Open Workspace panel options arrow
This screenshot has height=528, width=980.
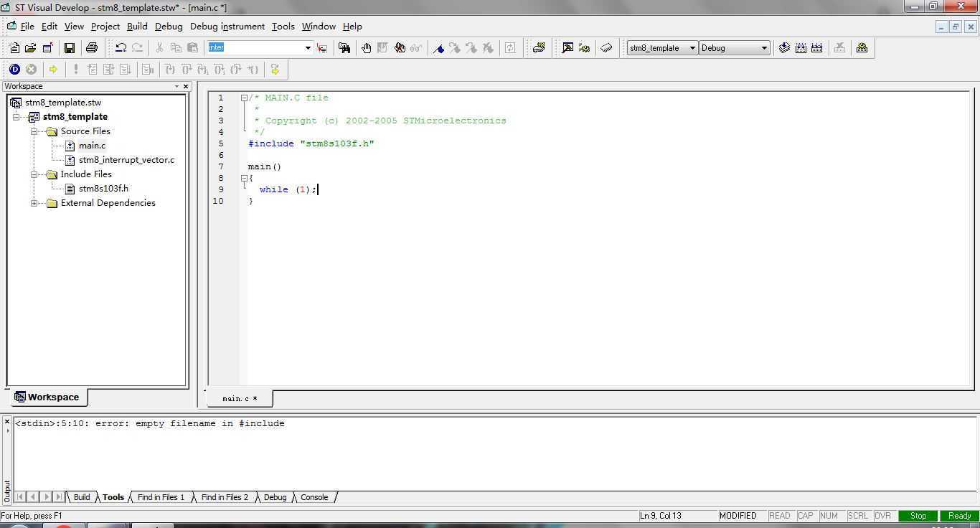[176, 86]
